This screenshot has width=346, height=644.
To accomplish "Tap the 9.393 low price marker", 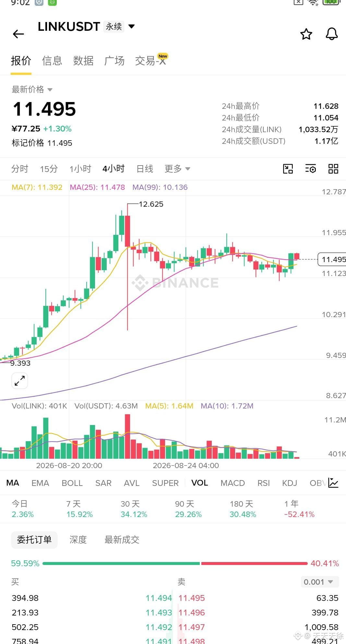I will 20,363.
